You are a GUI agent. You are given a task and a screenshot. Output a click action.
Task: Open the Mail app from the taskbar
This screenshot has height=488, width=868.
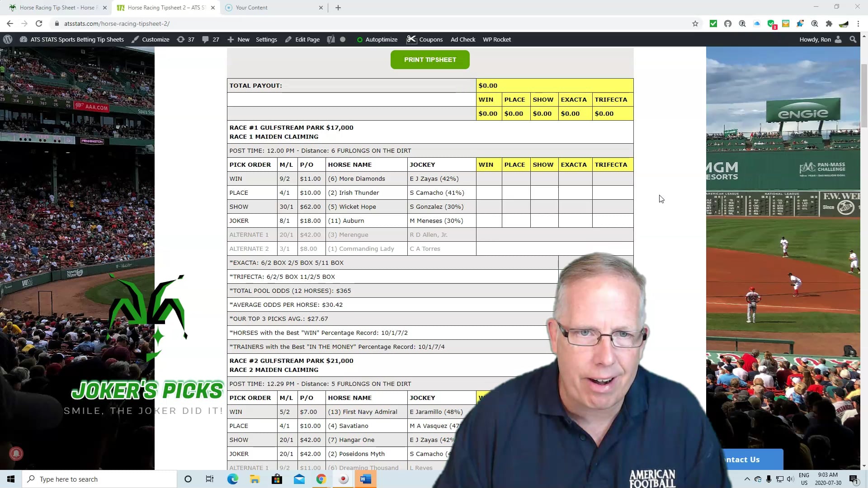coord(299,479)
